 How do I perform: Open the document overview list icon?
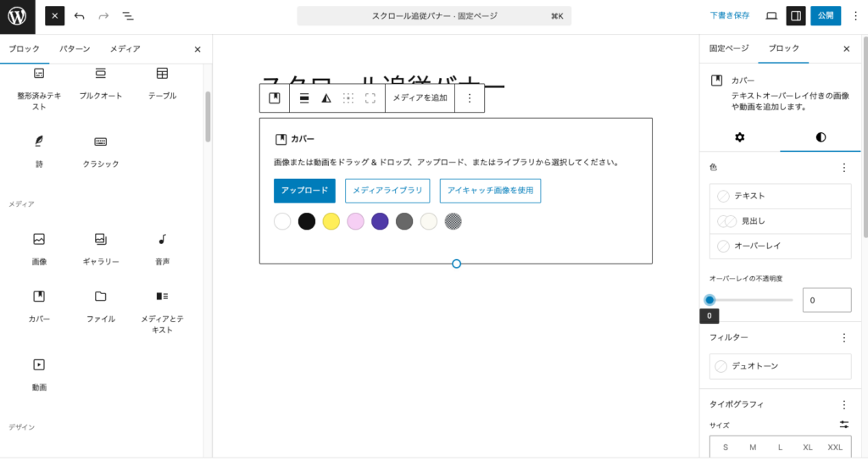tap(128, 16)
